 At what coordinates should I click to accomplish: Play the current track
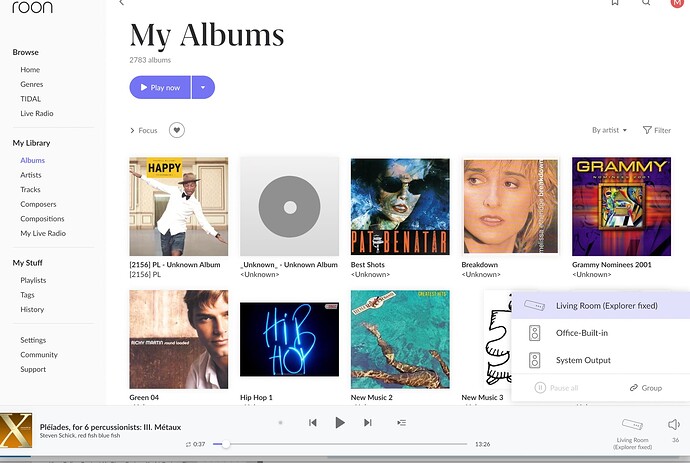(340, 423)
